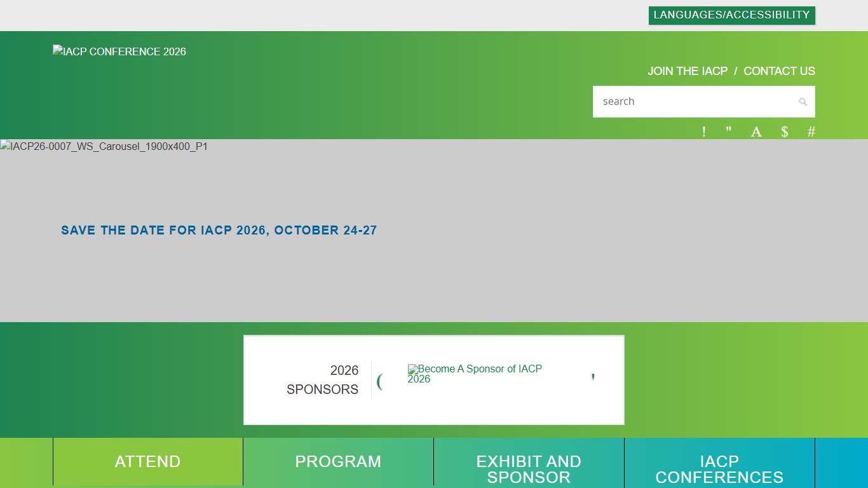The width and height of the screenshot is (868, 488).
Task: Open LANGUAGES/ACCESSIBILITY options
Action: coord(731,15)
